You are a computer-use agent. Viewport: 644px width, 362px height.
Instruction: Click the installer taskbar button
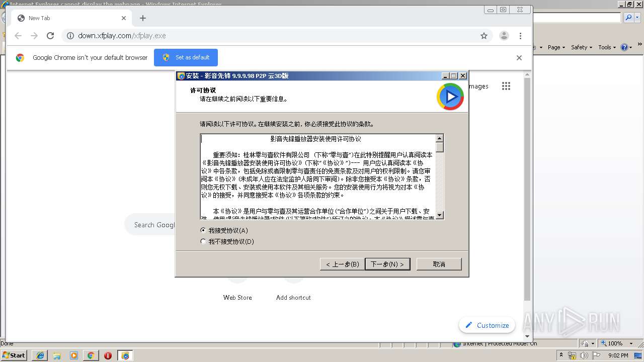click(125, 355)
